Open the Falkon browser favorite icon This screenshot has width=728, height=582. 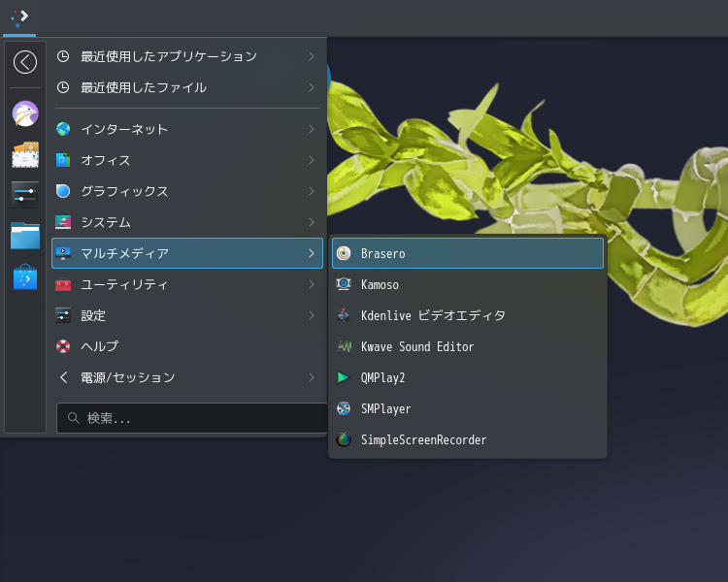click(x=25, y=113)
